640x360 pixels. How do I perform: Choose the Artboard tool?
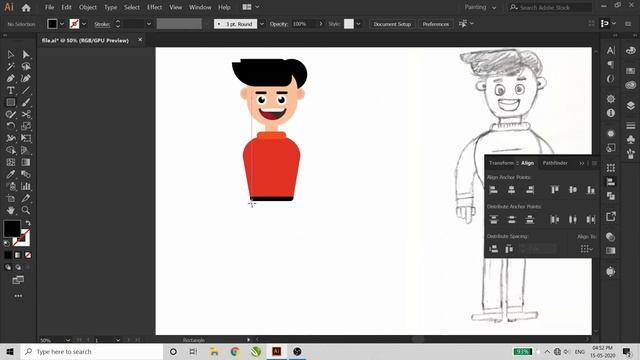(x=11, y=198)
